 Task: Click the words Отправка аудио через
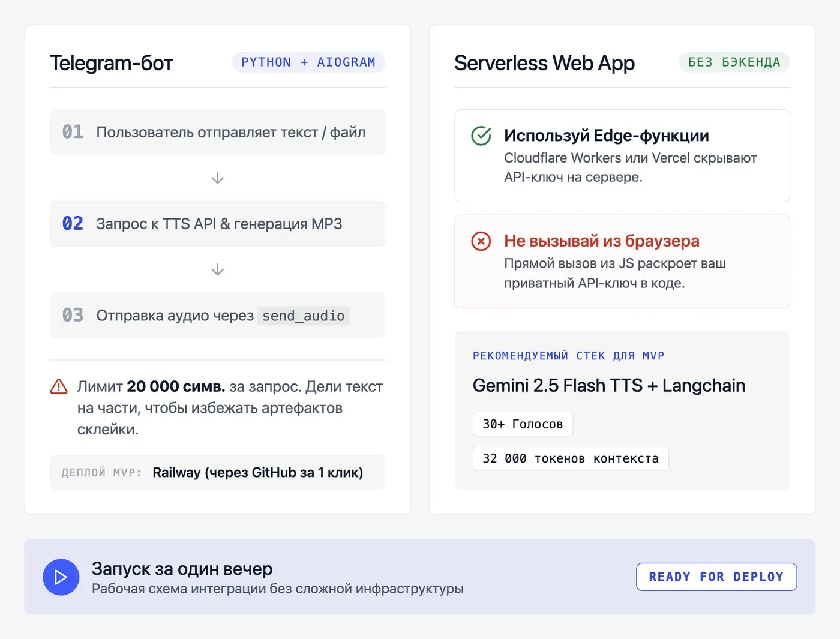pos(175,316)
